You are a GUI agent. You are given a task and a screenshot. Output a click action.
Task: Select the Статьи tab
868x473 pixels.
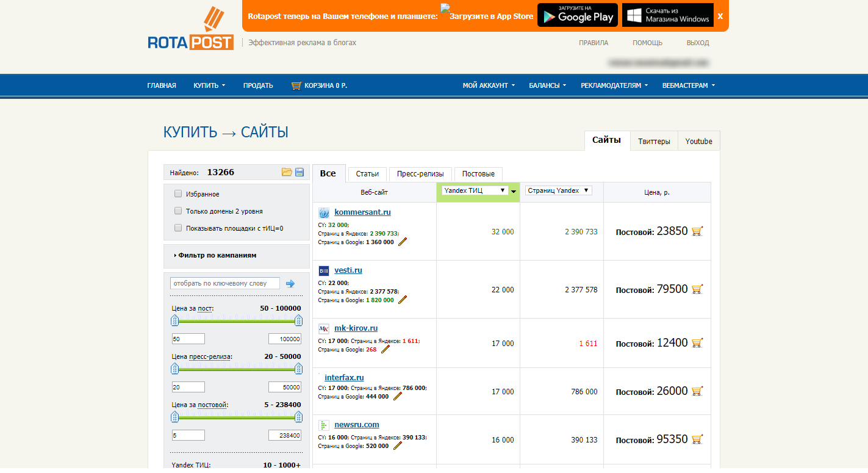pos(367,174)
